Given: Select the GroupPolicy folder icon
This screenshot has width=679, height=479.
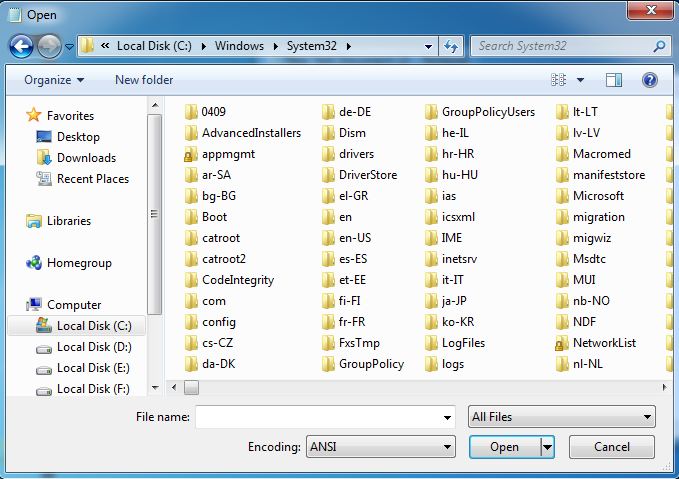Looking at the screenshot, I should 328,364.
